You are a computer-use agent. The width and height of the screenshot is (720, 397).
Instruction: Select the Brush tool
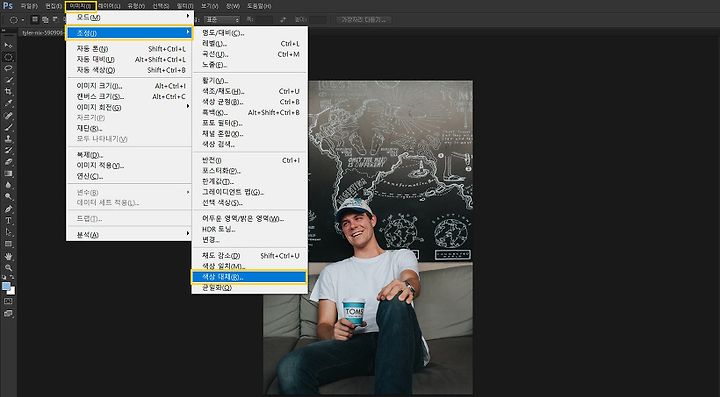click(x=8, y=127)
